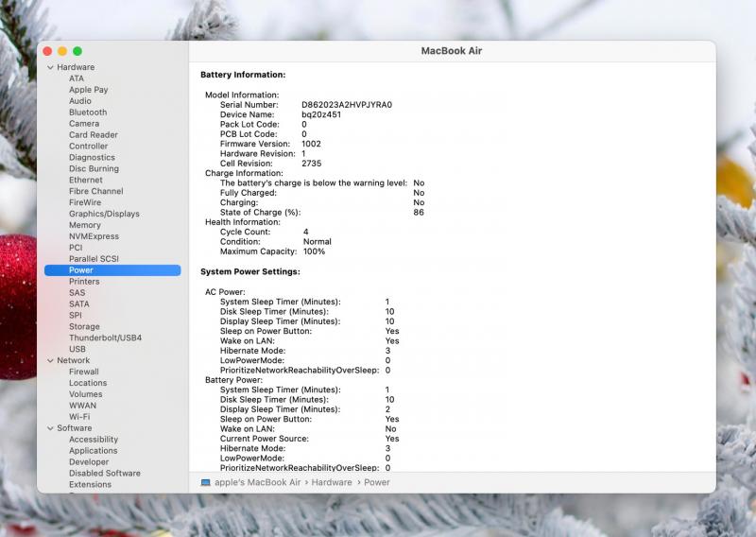This screenshot has height=537, width=756.
Task: Collapse the Hardware section chevron
Action: point(50,67)
